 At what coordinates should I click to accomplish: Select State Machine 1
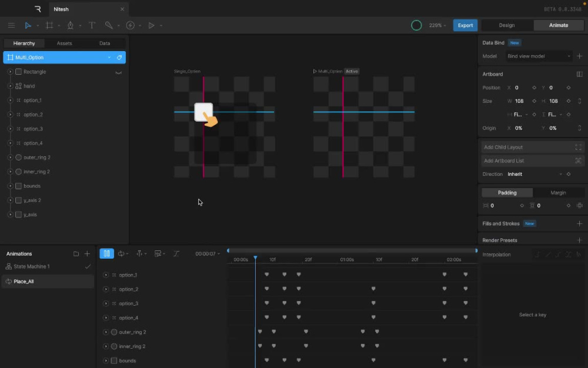48,266
